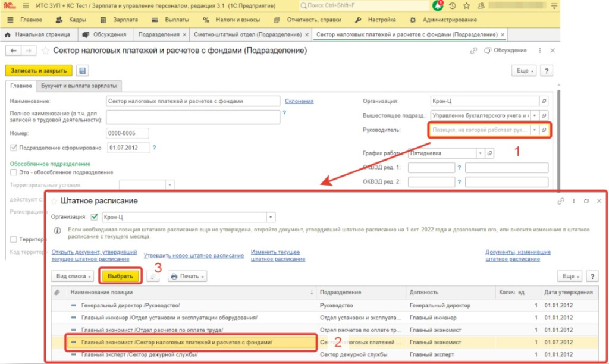Screen dimensions: 609x364
Task: Open Документы, изменившие штатное расписание link
Action: (x=518, y=255)
